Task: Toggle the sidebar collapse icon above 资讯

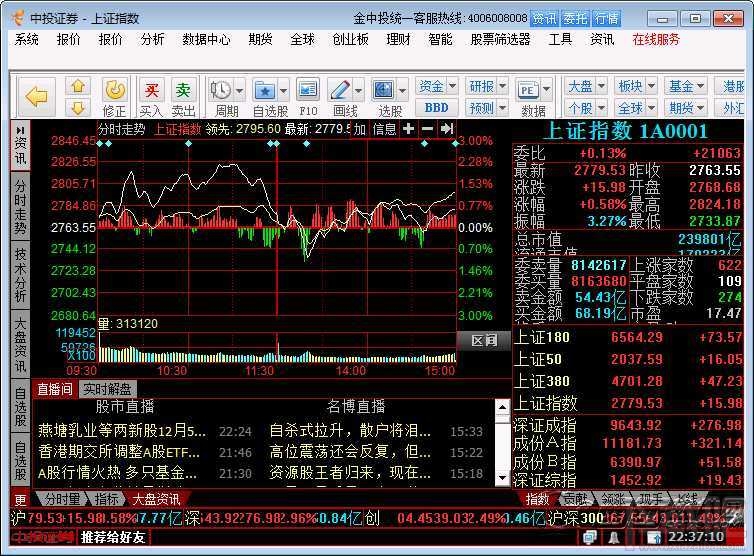Action: tap(20, 130)
